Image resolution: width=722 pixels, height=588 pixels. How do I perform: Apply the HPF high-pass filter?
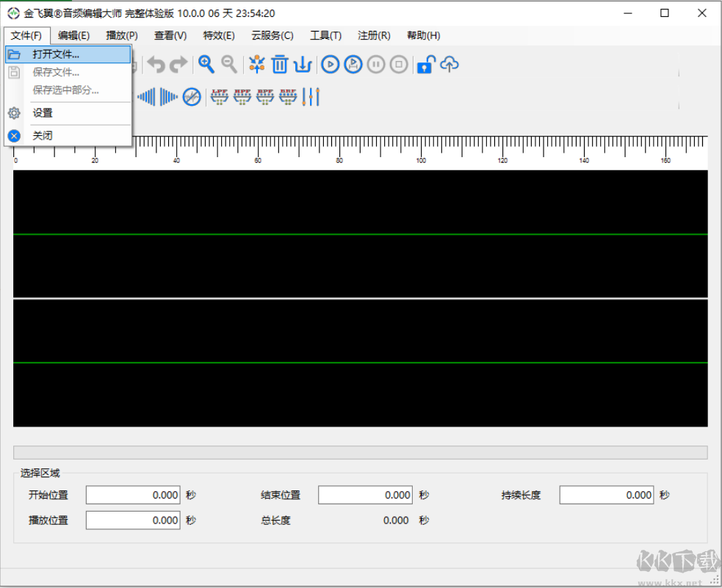coord(242,96)
